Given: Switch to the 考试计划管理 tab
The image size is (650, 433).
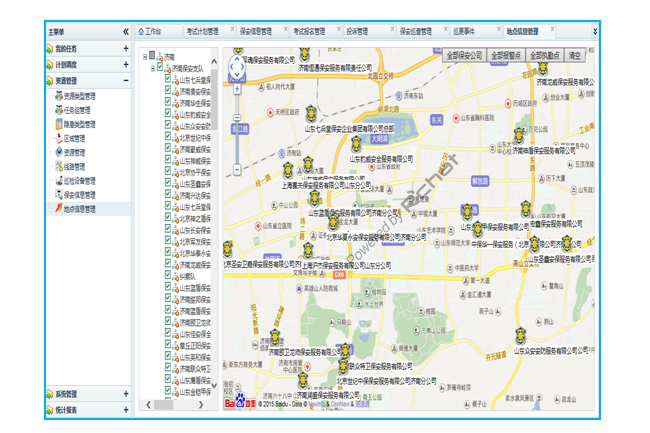Looking at the screenshot, I should [x=207, y=32].
